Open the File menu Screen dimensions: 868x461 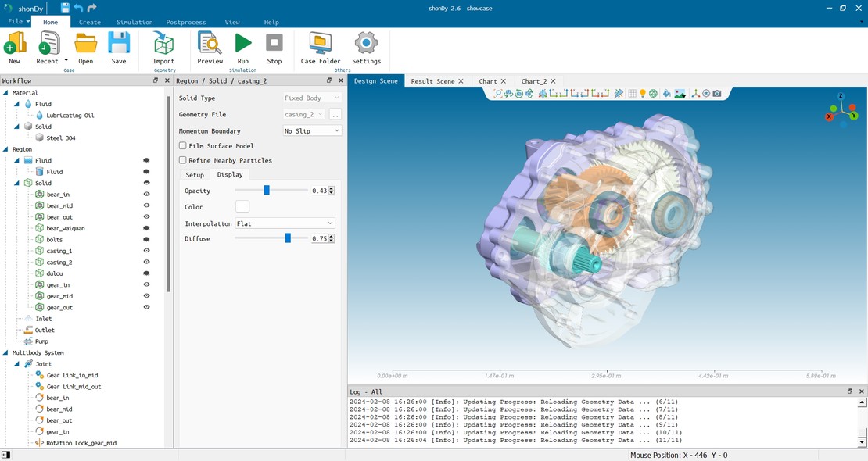point(18,22)
